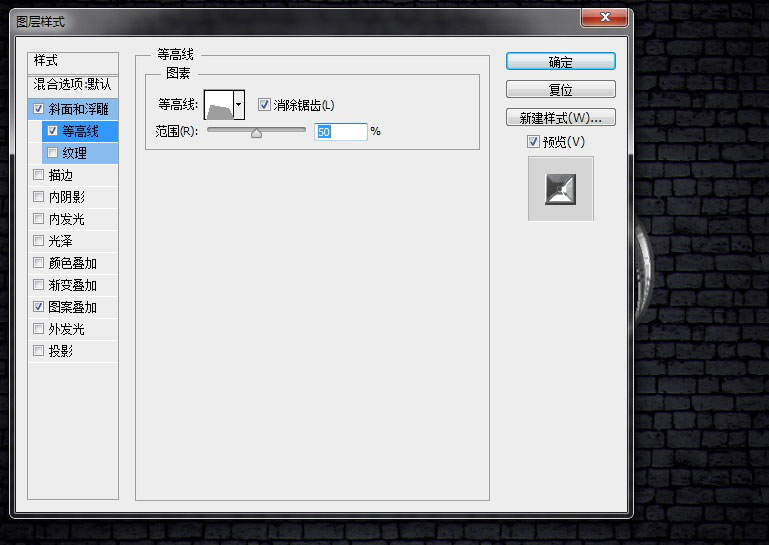
Task: Open the 颜色叠加 style settings label
Action: [x=73, y=263]
